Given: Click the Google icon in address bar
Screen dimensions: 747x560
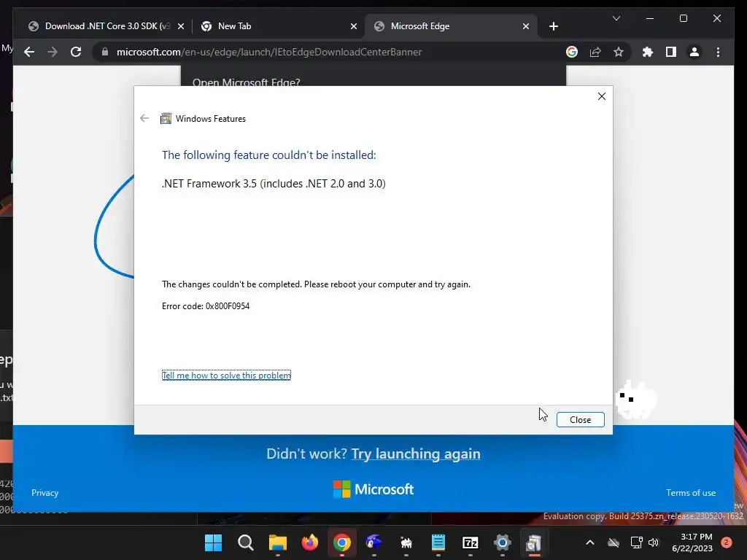Looking at the screenshot, I should click(x=572, y=52).
